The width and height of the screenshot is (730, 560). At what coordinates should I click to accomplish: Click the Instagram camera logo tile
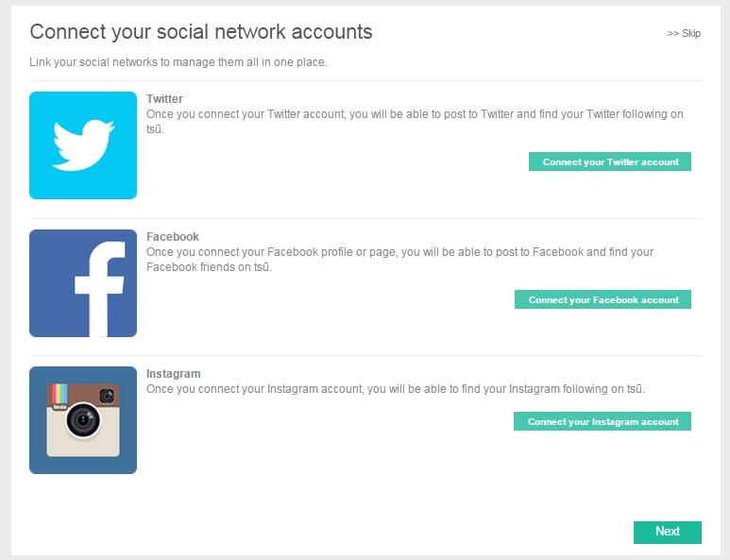(83, 420)
